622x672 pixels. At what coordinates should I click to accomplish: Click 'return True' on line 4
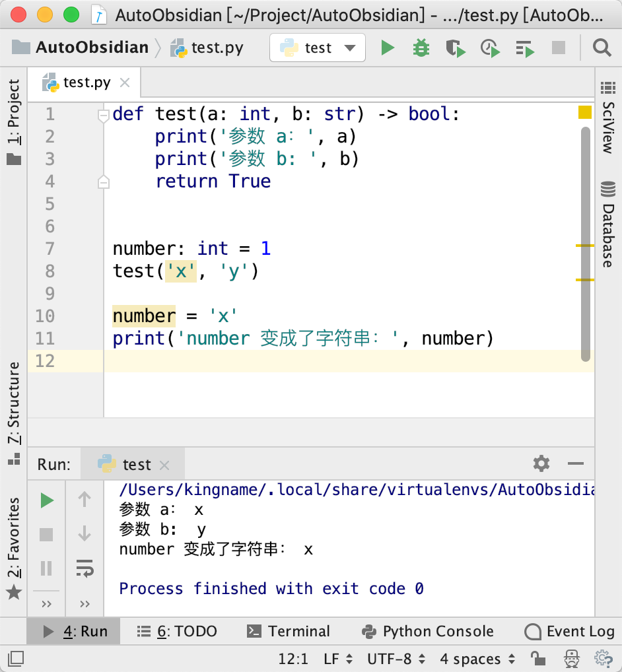[213, 182]
